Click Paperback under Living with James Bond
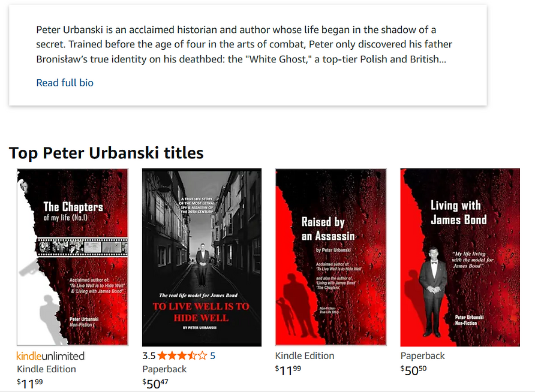Screen dimensions: 535x392 point(422,356)
